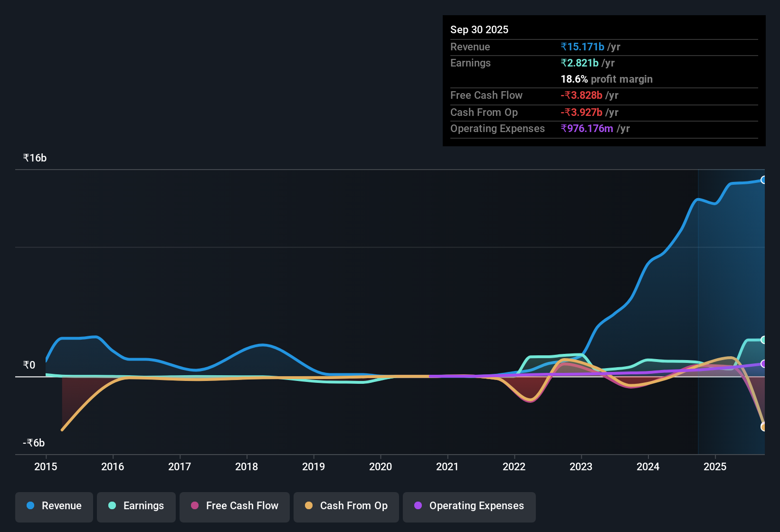Click the blue Revenue legend dot
This screenshot has height=532, width=780.
pos(30,506)
